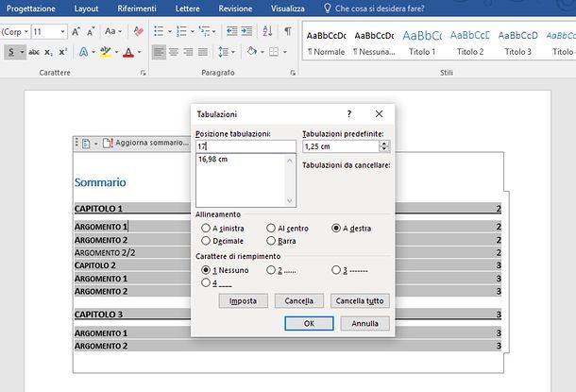Select the center alignment icon
This screenshot has width=576, height=392.
pyautogui.click(x=174, y=52)
